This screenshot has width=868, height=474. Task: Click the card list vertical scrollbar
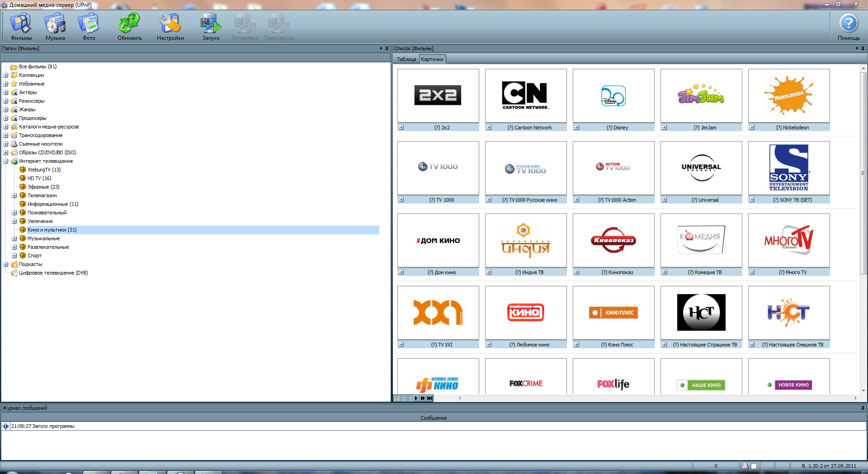coord(863,228)
